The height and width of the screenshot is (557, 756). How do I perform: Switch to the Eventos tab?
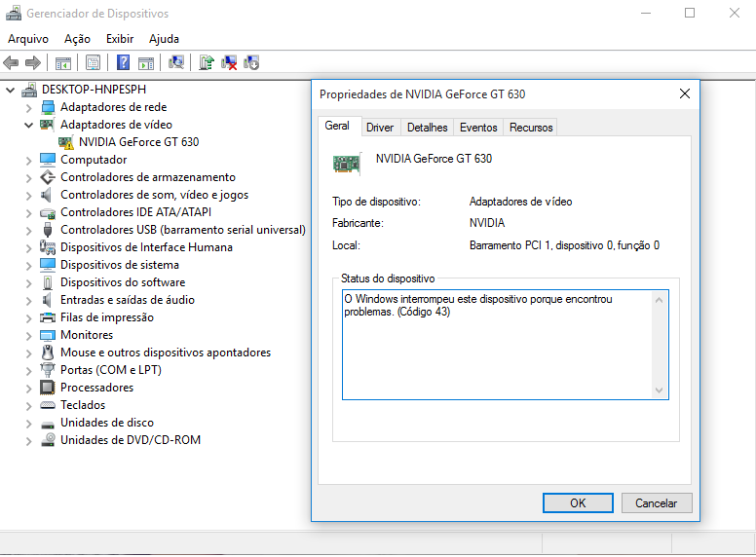coord(478,128)
